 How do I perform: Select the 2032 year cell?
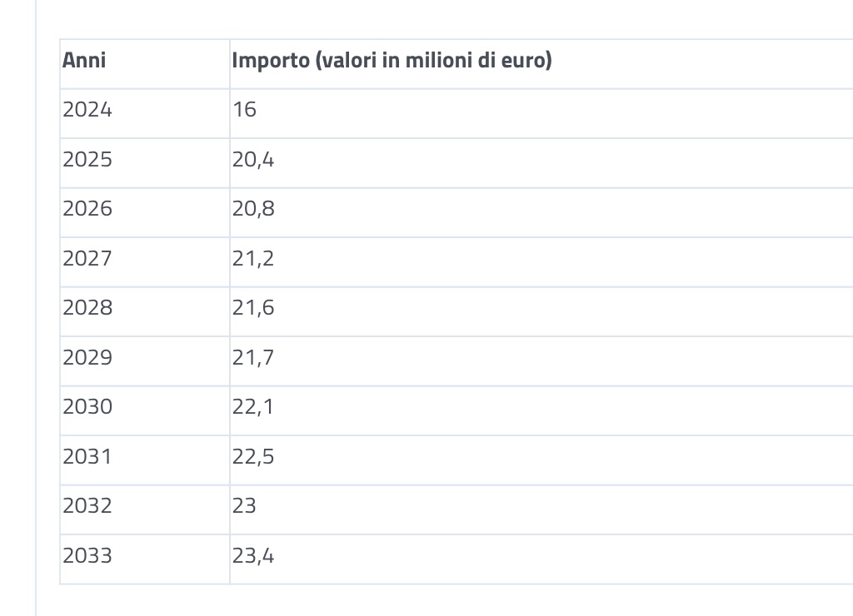145,509
